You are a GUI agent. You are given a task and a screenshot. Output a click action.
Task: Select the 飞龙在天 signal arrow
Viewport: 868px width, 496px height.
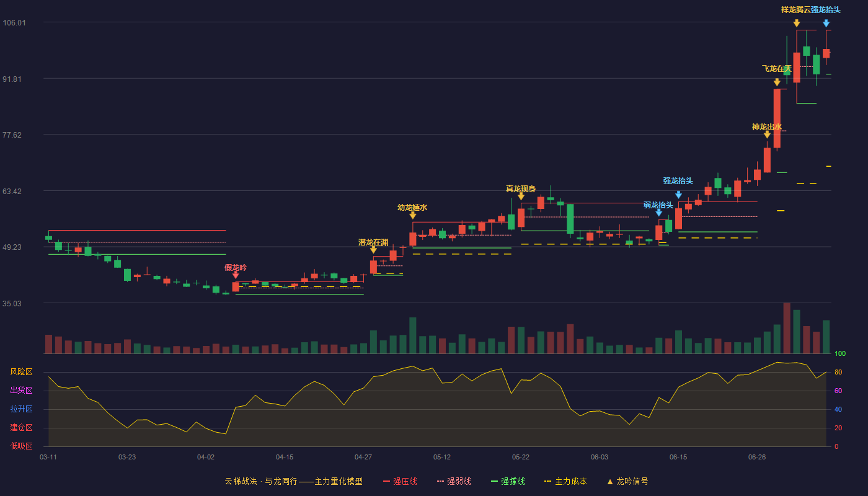tap(777, 82)
